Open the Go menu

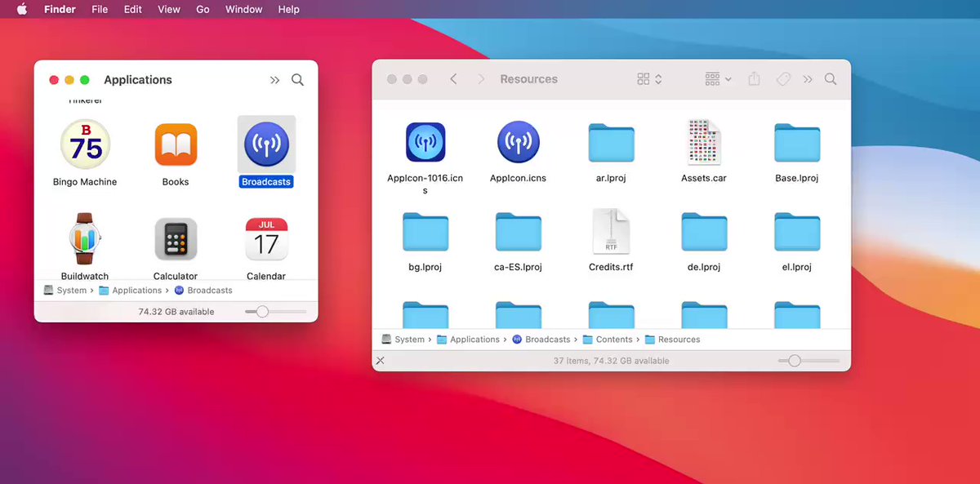203,10
